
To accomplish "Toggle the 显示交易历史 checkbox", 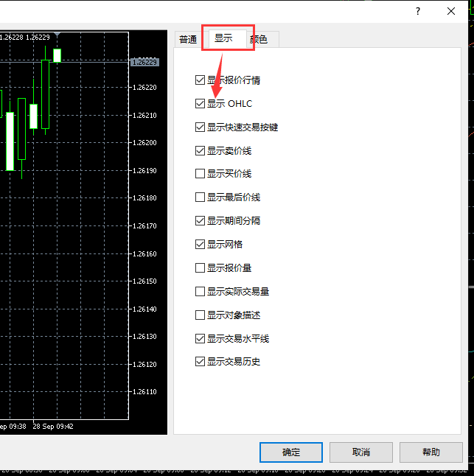I will pos(200,362).
